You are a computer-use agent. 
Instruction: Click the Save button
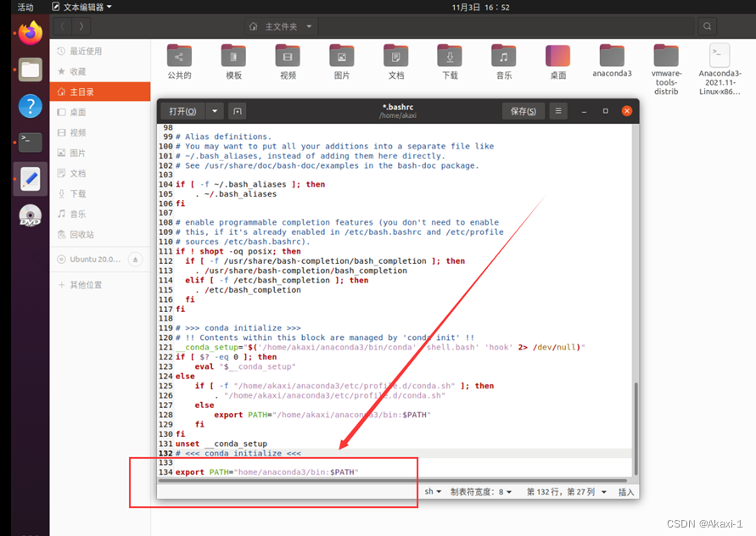click(x=524, y=111)
